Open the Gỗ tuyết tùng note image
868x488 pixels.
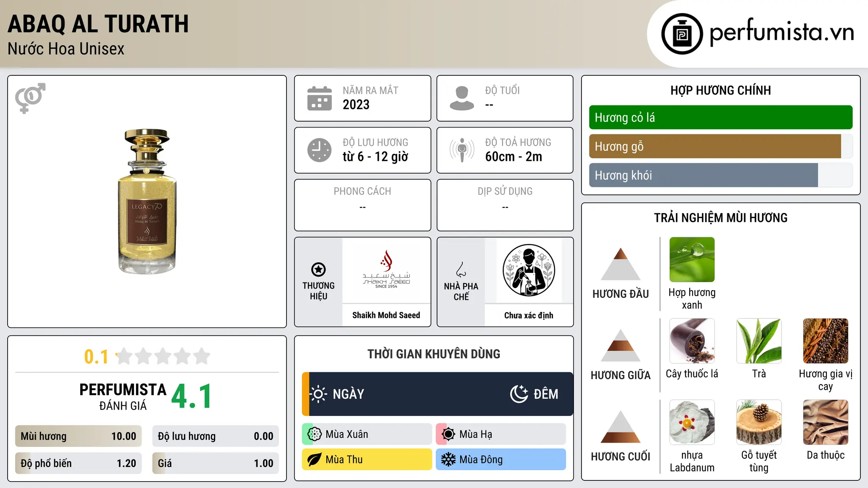coord(759,422)
